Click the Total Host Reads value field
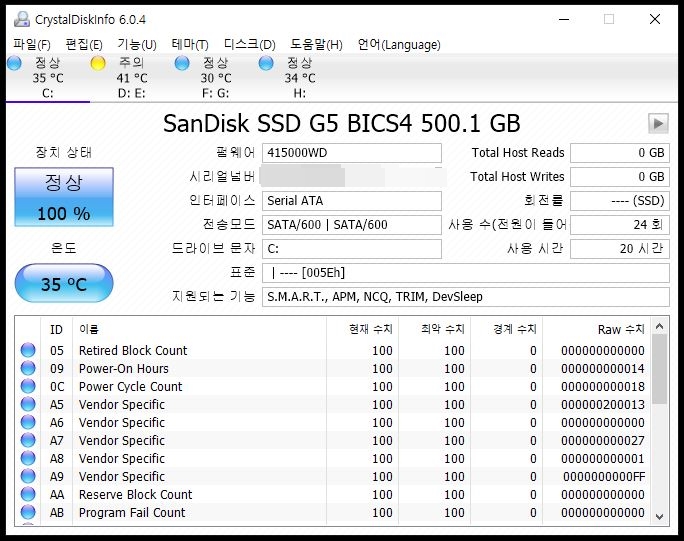The image size is (684, 541). click(620, 153)
